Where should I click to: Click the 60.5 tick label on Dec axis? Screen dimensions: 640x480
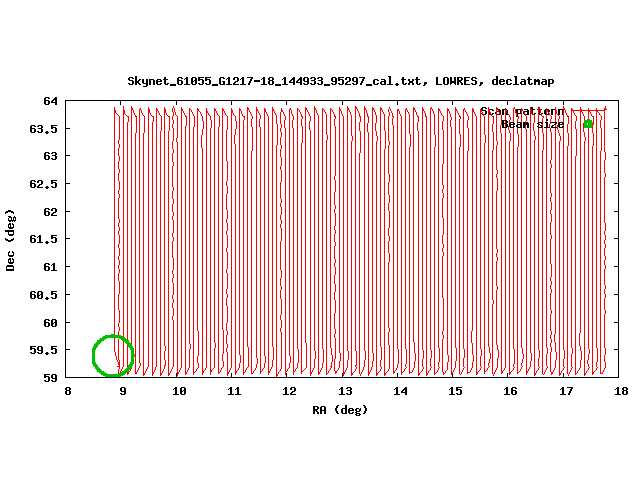(45, 295)
